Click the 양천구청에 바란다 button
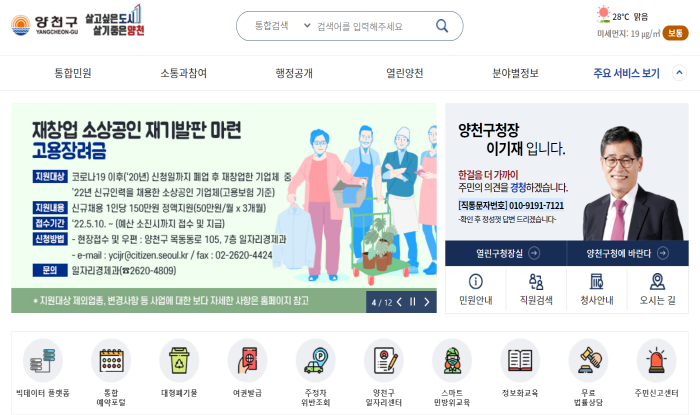 click(628, 253)
